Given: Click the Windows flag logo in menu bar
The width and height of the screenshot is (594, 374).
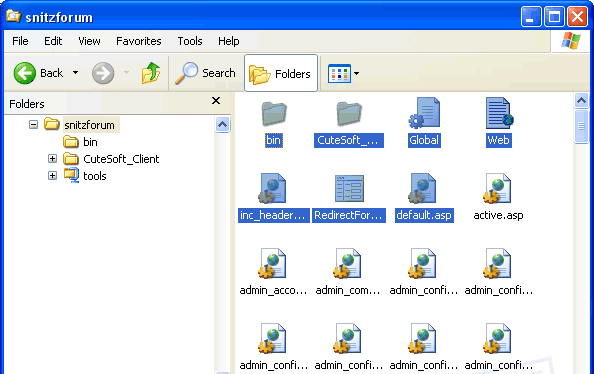Looking at the screenshot, I should [x=571, y=41].
